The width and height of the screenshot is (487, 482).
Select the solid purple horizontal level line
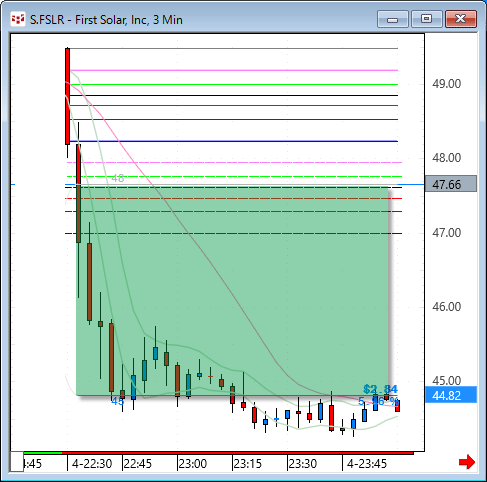(233, 119)
